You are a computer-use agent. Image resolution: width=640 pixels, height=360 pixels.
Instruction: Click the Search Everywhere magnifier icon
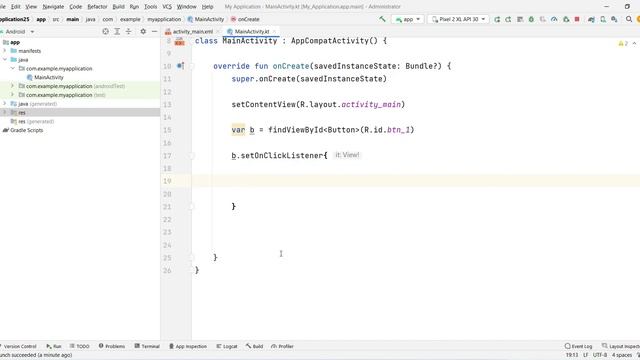[x=629, y=19]
